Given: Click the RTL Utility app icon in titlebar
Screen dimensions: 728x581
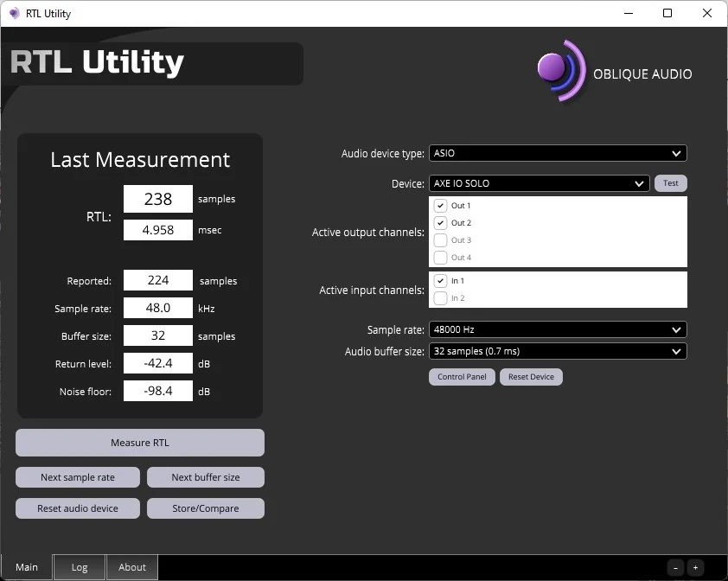Looking at the screenshot, I should coord(12,13).
